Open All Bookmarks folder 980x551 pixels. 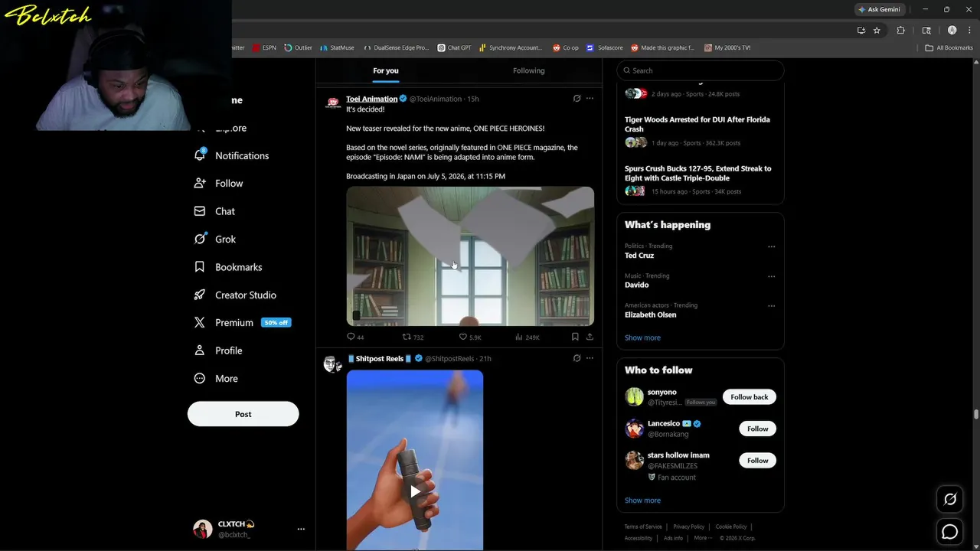pyautogui.click(x=949, y=47)
